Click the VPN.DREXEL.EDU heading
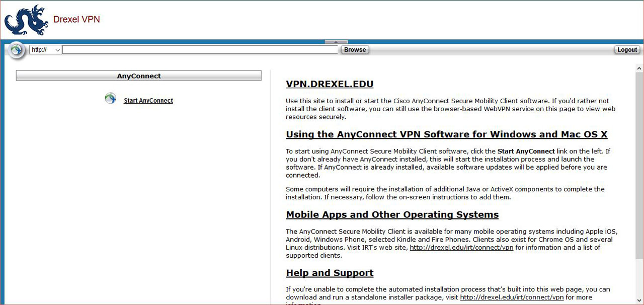Viewport: 644px width, 305px height. pyautogui.click(x=330, y=84)
